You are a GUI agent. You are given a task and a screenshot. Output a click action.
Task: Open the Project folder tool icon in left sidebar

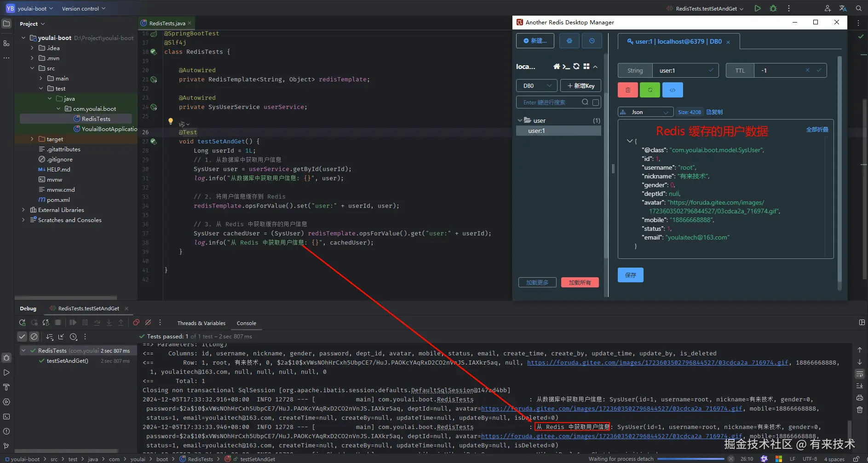[x=6, y=23]
